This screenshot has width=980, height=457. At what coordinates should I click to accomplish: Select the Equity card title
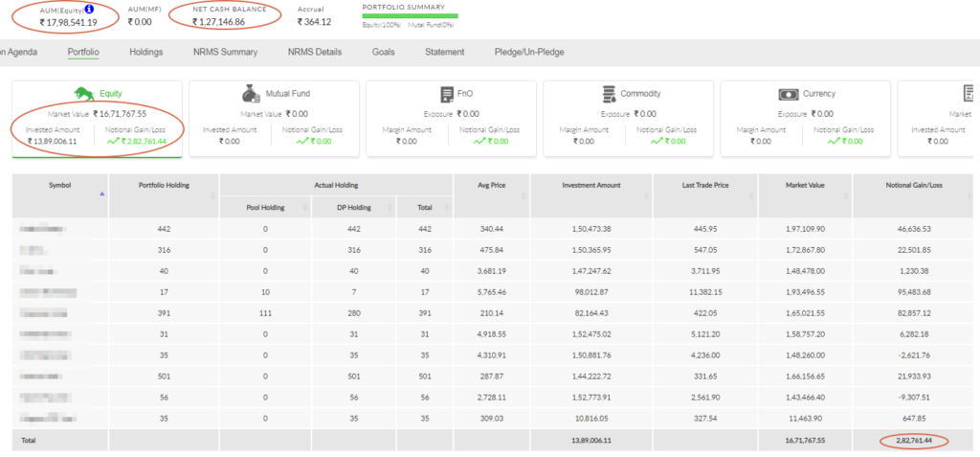click(111, 93)
